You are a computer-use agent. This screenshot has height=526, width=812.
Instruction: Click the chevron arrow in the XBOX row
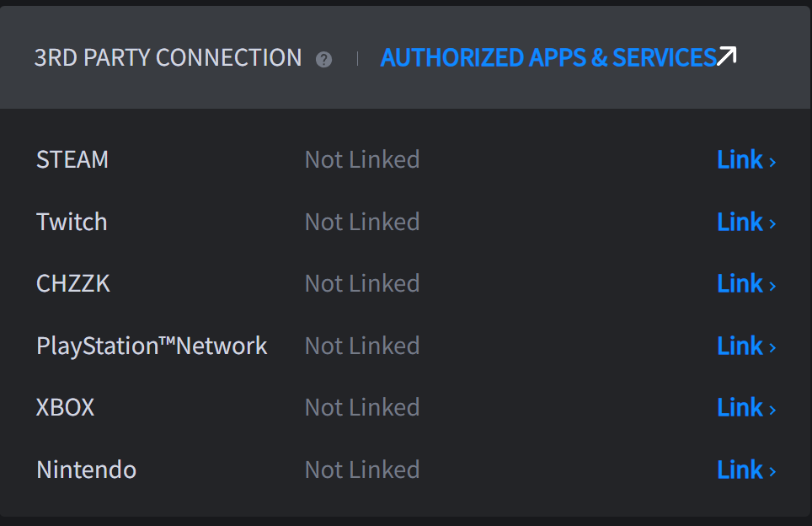(x=772, y=409)
